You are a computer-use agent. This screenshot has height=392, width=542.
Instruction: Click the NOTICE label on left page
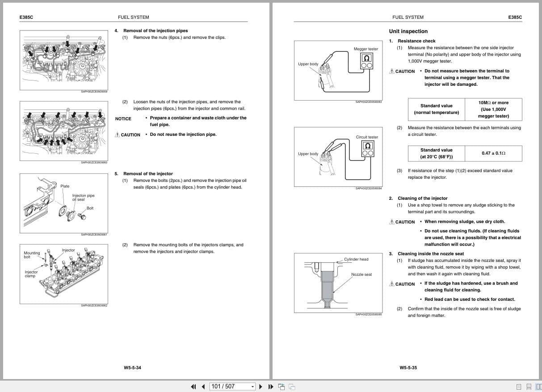(x=123, y=119)
